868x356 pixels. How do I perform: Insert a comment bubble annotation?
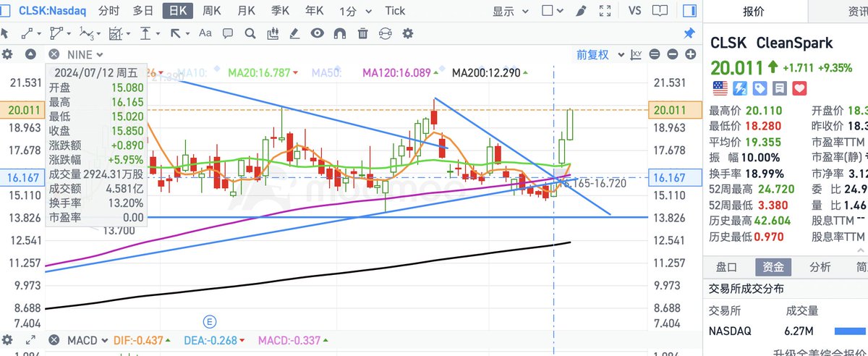coord(228,33)
